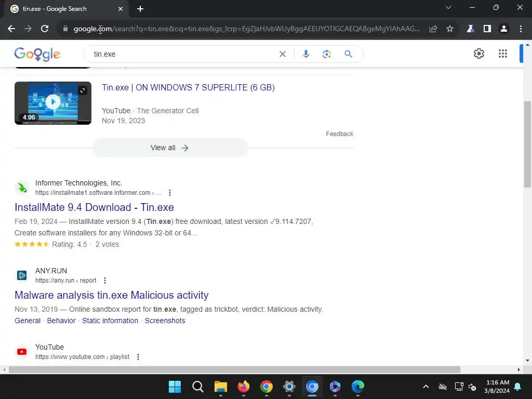Screen dimensions: 532x399
Task: Click the horizontal scrollbar thumb
Action: coord(234,369)
